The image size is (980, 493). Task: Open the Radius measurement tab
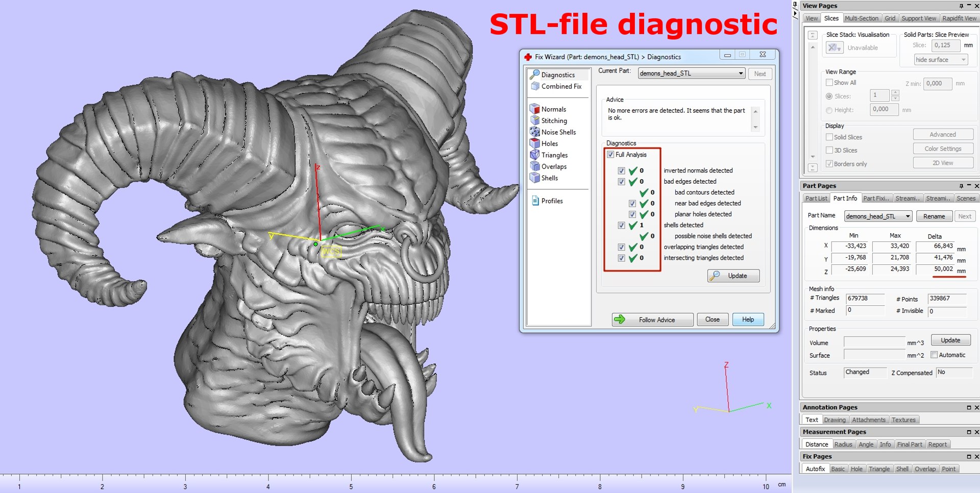[843, 445]
